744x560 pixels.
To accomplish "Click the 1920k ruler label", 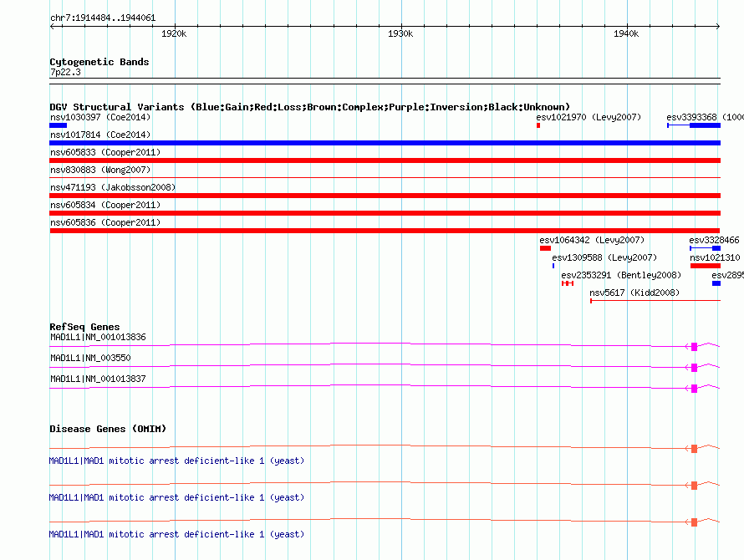I will (x=174, y=33).
